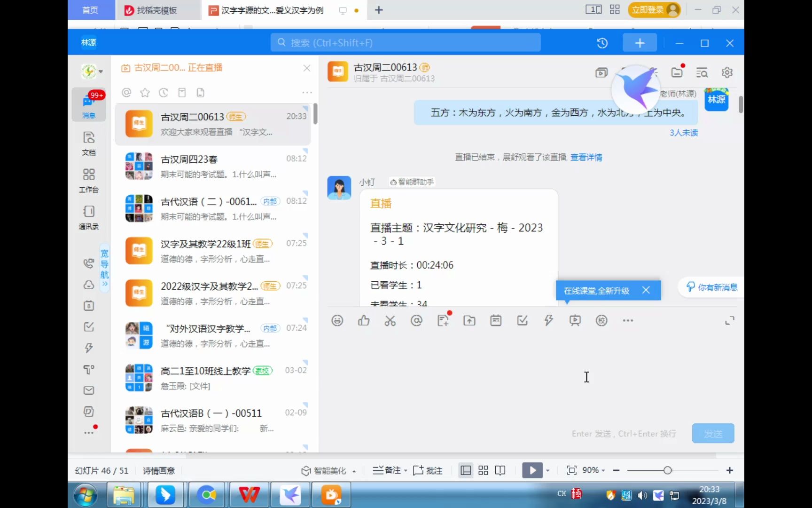
Task: Open the 汉字及其教学22级1班 conversation
Action: (x=213, y=251)
